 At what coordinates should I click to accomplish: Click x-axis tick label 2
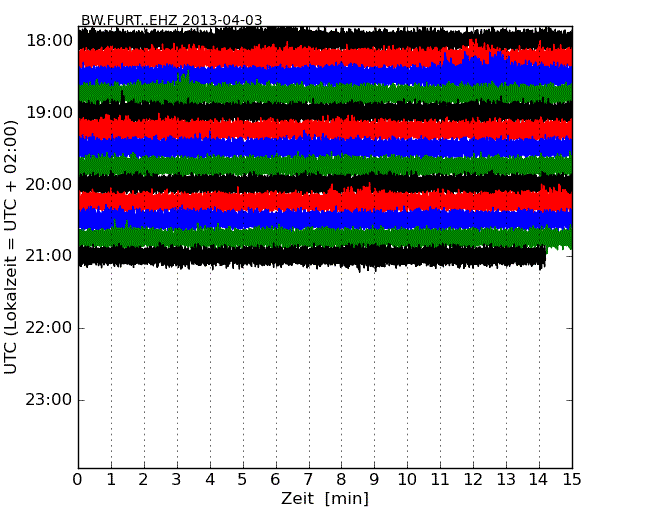(144, 480)
